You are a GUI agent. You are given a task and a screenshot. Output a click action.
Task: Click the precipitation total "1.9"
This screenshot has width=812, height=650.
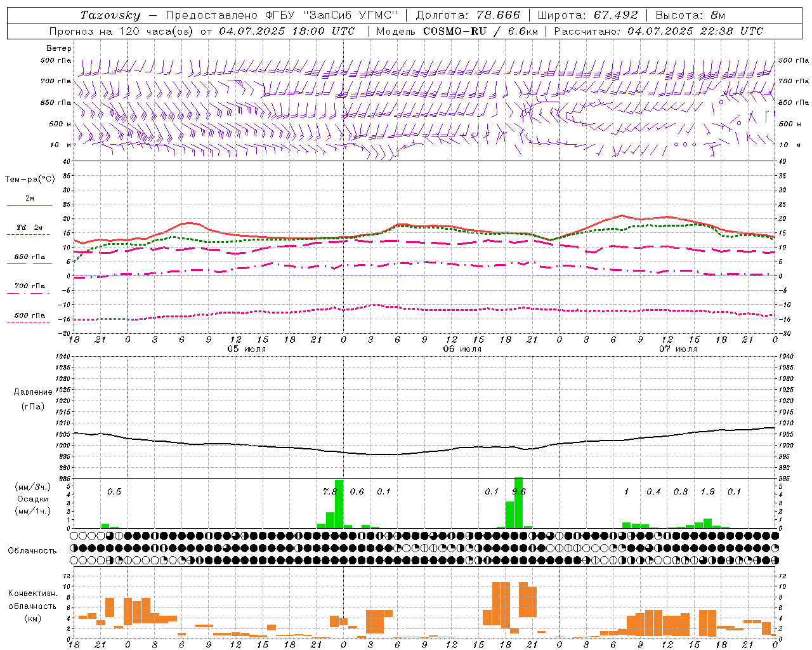tap(707, 492)
